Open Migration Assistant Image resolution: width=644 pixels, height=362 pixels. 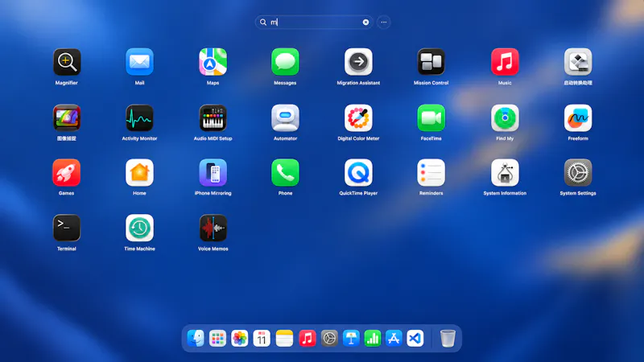click(358, 62)
